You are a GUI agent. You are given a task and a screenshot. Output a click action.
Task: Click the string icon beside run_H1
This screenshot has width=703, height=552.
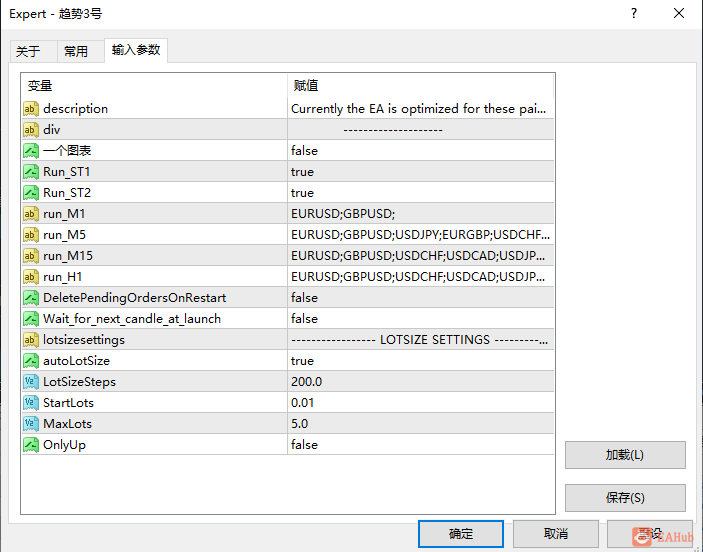(31, 277)
